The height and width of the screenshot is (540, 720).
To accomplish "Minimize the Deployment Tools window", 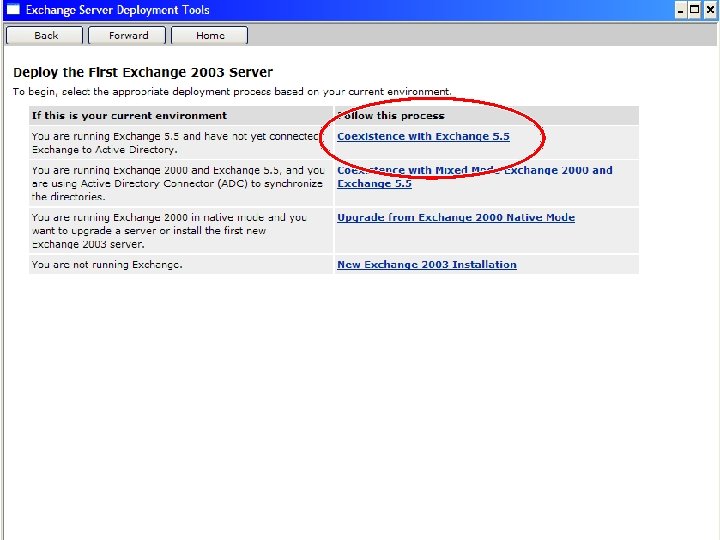I will point(681,10).
